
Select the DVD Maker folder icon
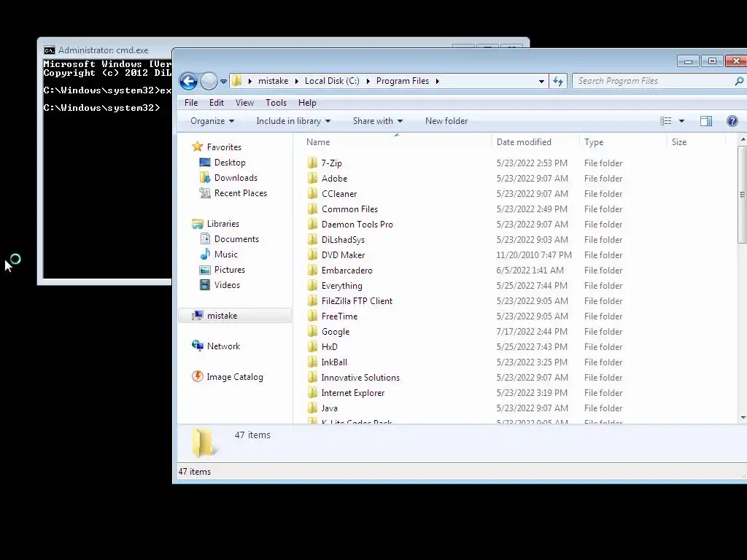pyautogui.click(x=312, y=254)
